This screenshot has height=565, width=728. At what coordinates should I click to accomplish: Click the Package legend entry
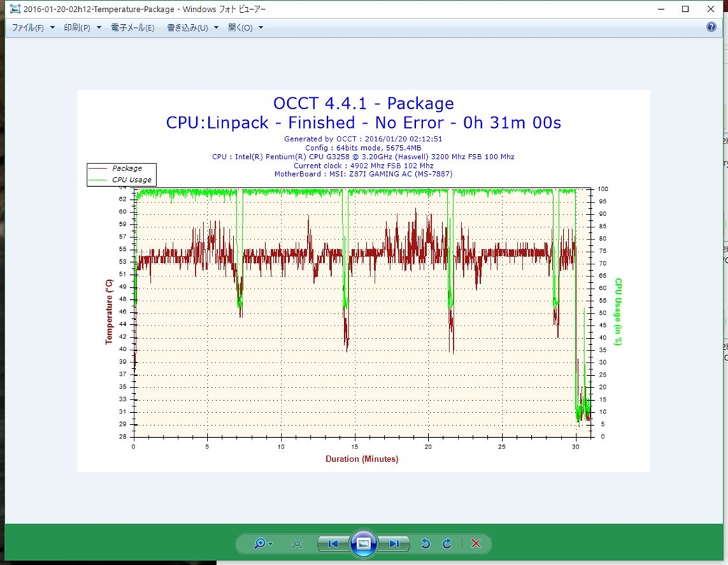(x=122, y=168)
